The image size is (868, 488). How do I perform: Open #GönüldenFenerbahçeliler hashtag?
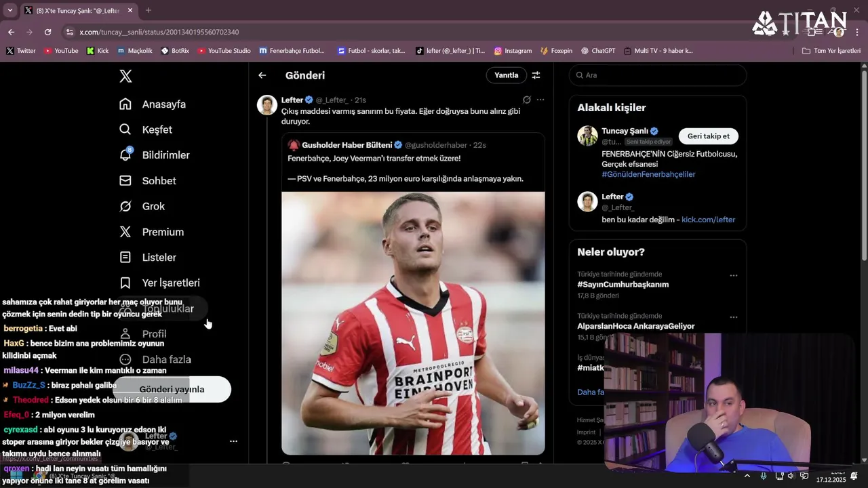coord(648,174)
